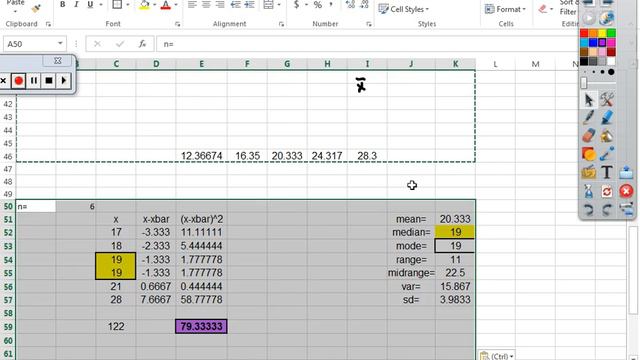640x360 pixels.
Task: Select blue color swatch in pen palette
Action: click(x=593, y=42)
